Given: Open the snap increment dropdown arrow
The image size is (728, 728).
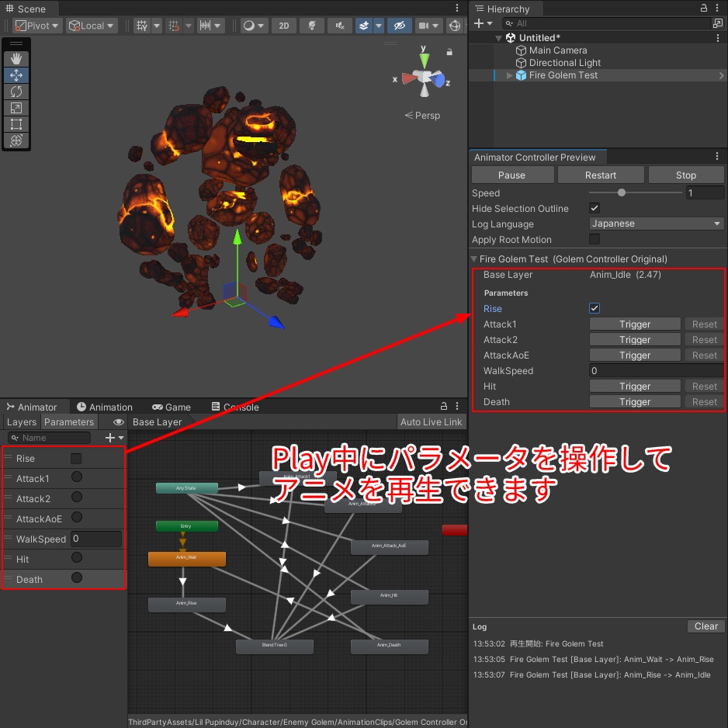Looking at the screenshot, I should [217, 26].
